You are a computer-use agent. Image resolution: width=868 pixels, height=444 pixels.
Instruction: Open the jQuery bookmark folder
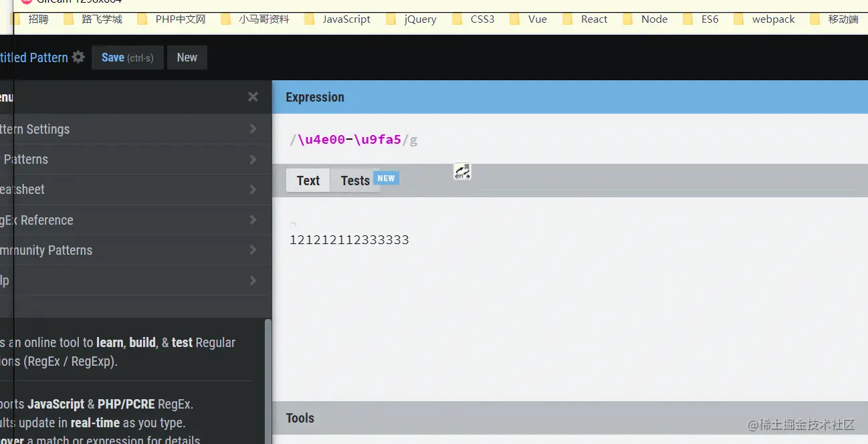[411, 19]
